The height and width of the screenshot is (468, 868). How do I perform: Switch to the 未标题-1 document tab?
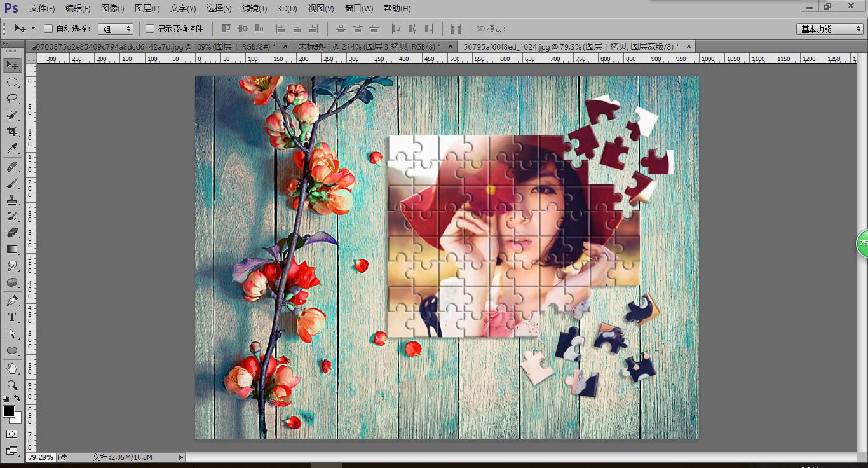click(369, 46)
